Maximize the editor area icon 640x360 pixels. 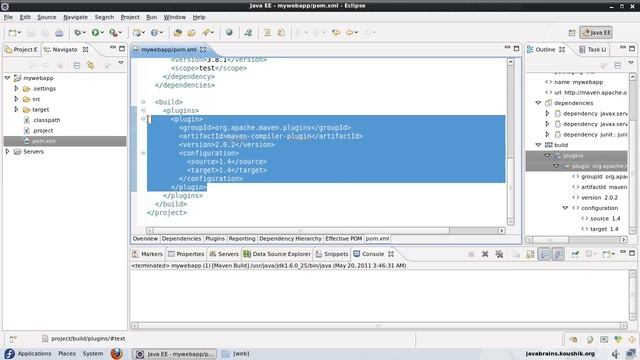click(x=516, y=49)
